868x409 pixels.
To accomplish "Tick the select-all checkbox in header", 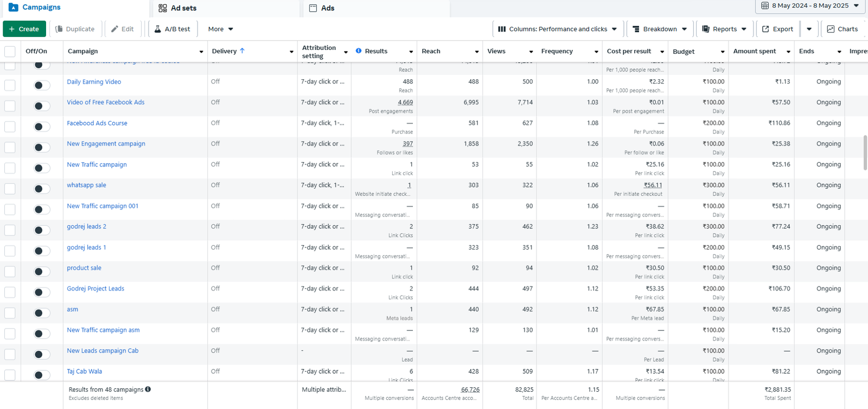I will click(10, 52).
